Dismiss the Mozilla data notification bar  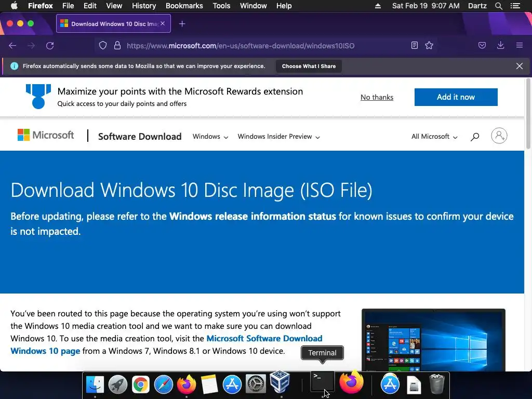520,66
